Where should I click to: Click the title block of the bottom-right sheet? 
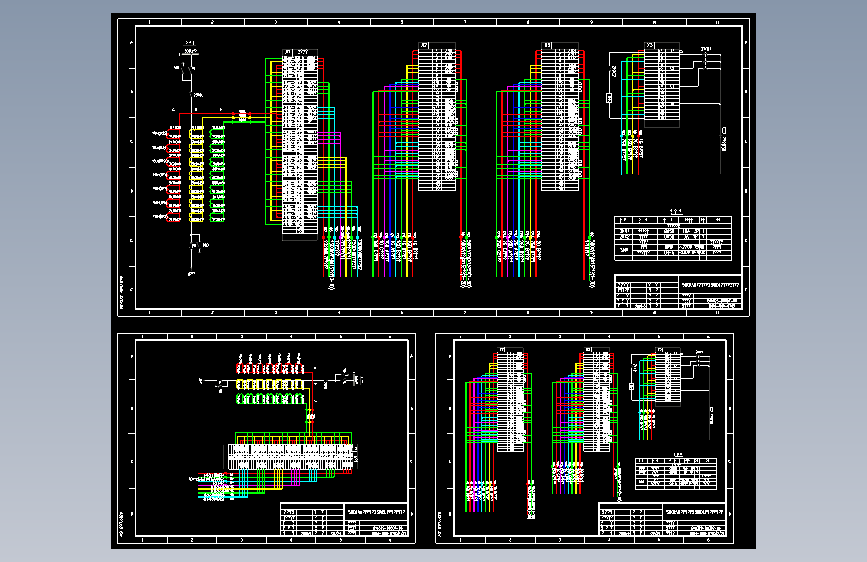662,519
